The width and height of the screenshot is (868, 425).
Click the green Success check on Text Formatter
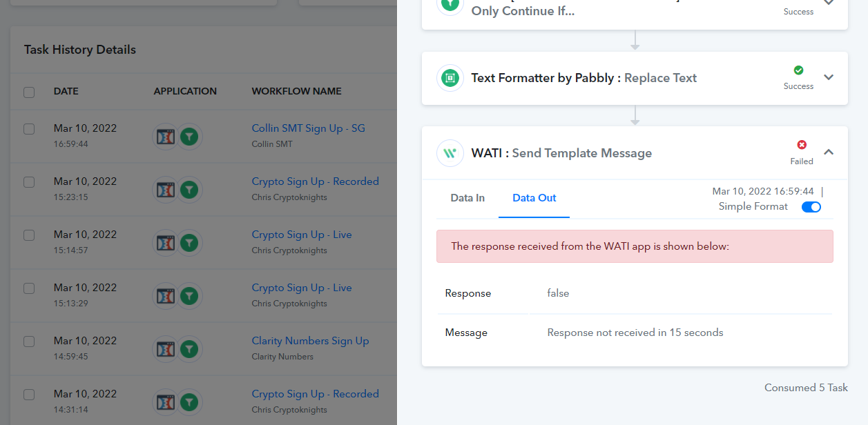click(799, 70)
